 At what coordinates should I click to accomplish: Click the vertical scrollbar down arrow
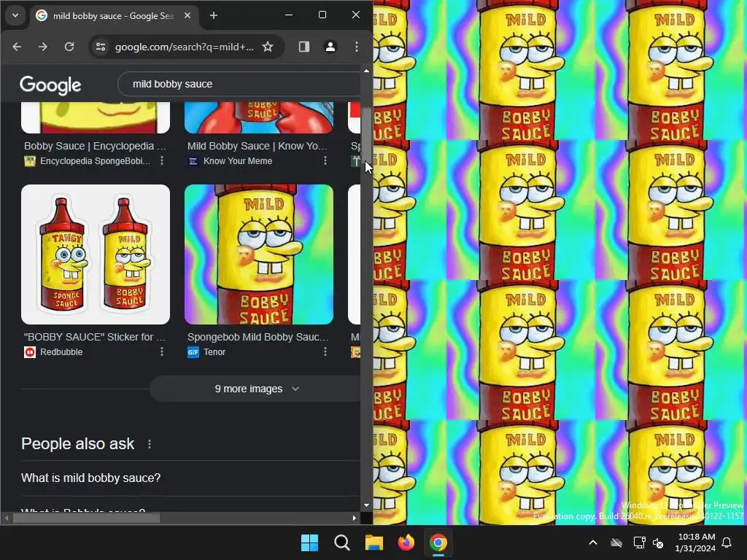(366, 505)
